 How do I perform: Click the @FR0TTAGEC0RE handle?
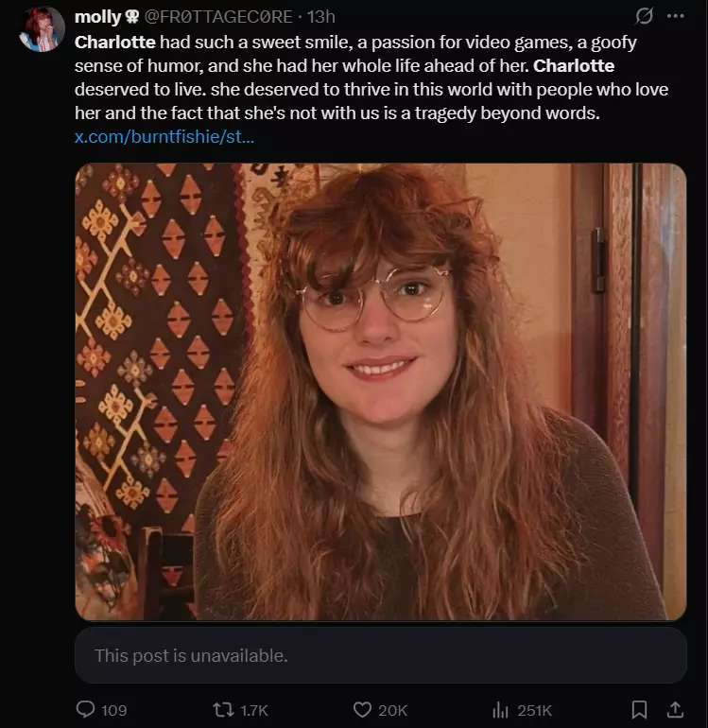(x=218, y=17)
